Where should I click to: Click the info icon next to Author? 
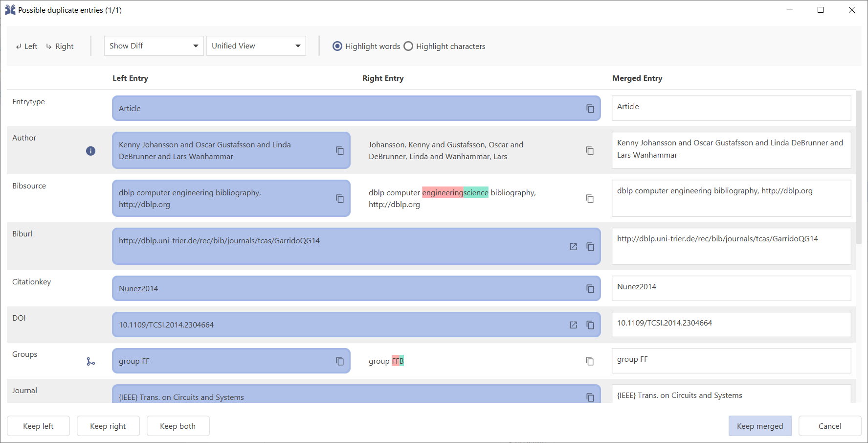coord(91,151)
